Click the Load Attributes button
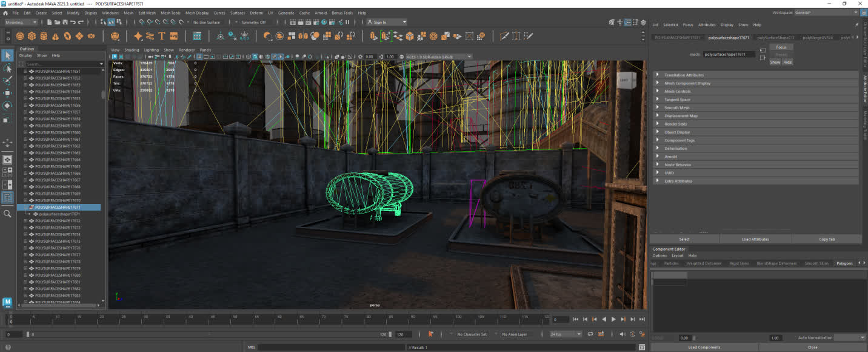 pos(755,239)
